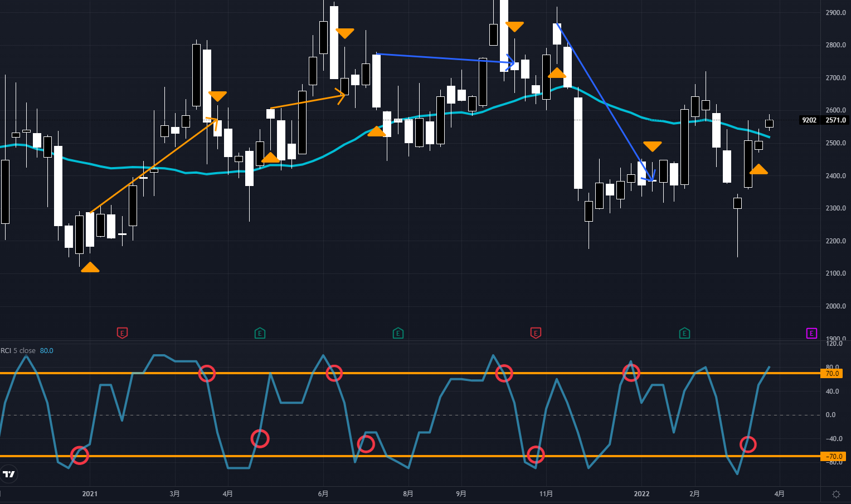Click the 6月 label on time axis

(x=323, y=494)
